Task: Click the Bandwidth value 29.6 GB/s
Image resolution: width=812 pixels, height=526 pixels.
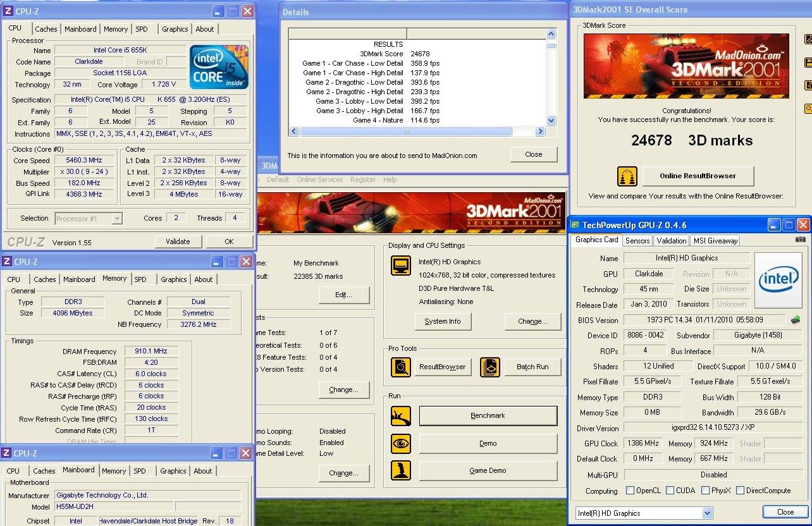Action: pos(770,412)
